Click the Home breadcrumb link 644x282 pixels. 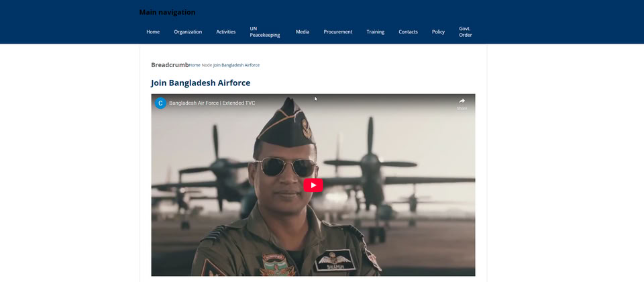coord(195,65)
